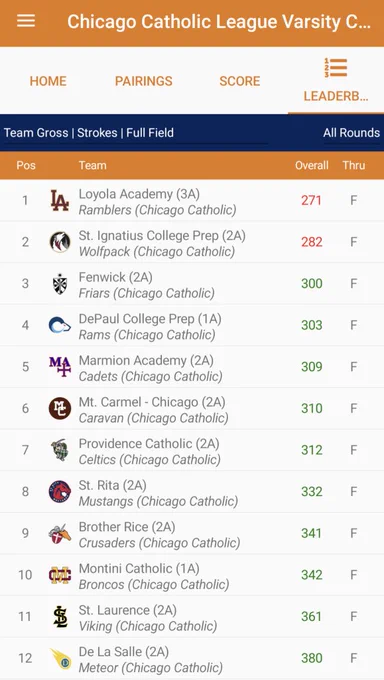Tap the St. Ignatius Wolfpack logo
Image resolution: width=384 pixels, height=680 pixels.
(x=59, y=242)
